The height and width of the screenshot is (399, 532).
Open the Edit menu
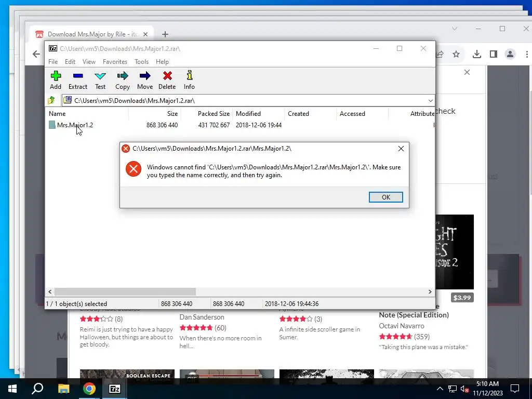[70, 62]
